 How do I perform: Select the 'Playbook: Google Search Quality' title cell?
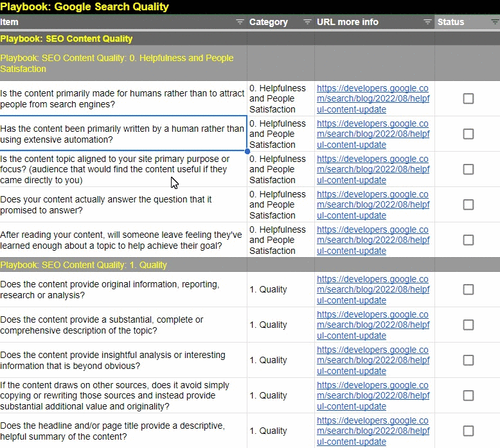(x=123, y=6)
